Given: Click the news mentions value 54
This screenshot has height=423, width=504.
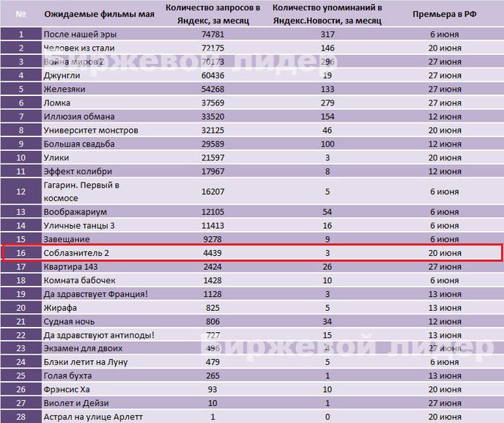Looking at the screenshot, I should click(x=327, y=212).
